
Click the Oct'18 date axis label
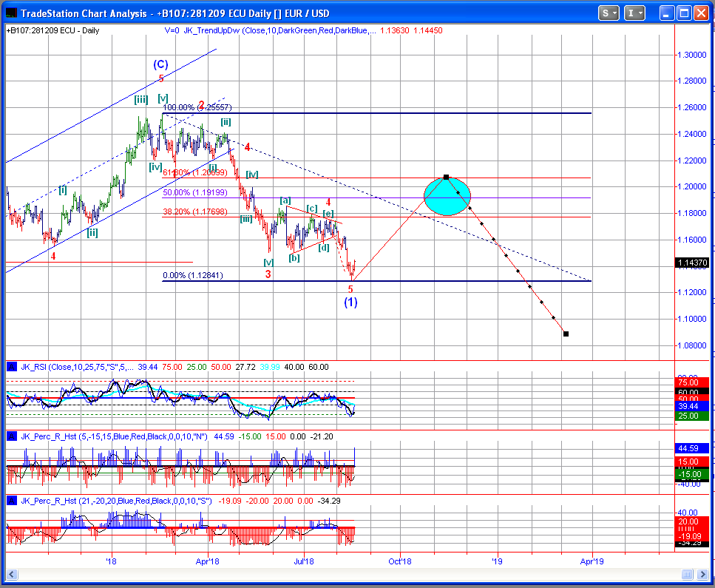click(x=400, y=561)
